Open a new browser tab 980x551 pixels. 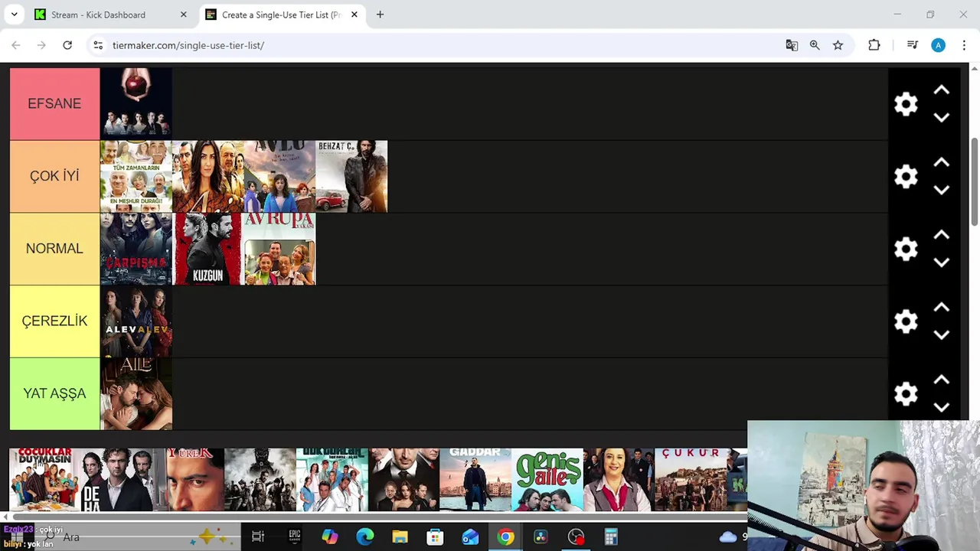click(380, 15)
